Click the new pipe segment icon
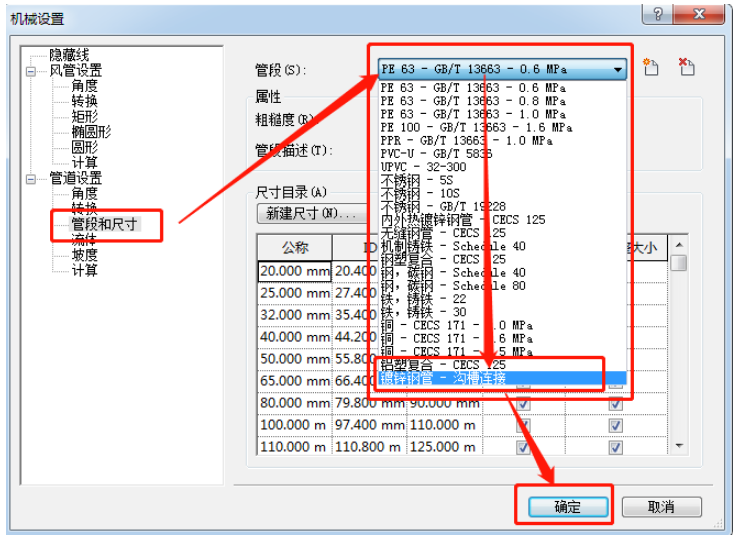Viewport: 740px width, 538px height. (x=651, y=67)
